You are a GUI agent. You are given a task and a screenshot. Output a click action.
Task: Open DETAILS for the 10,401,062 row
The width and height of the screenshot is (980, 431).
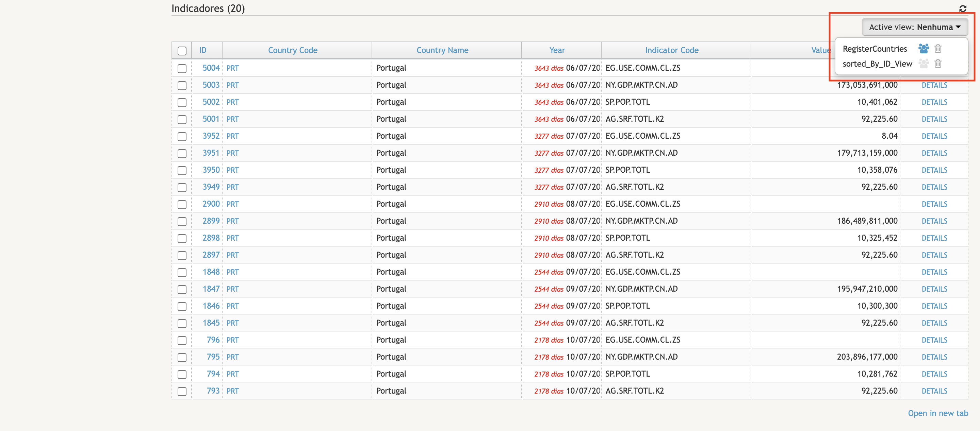(934, 102)
